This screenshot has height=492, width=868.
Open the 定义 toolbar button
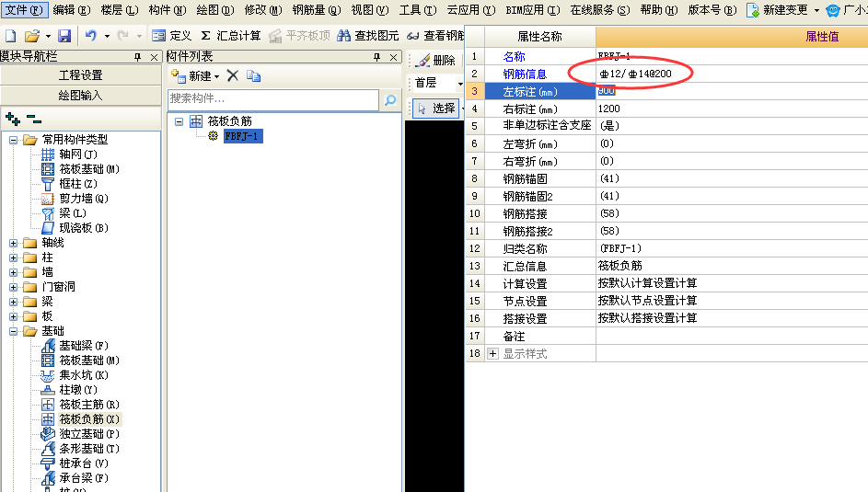pos(171,36)
